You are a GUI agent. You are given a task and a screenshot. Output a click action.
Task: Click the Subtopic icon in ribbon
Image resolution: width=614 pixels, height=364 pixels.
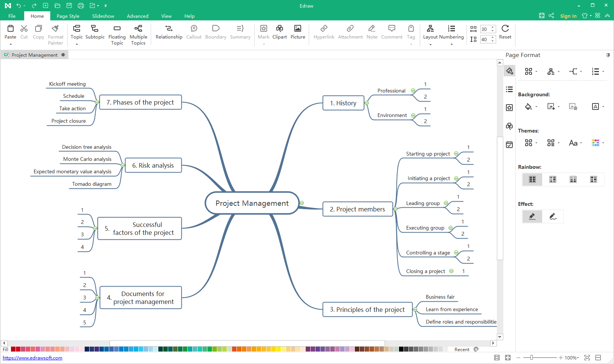pyautogui.click(x=95, y=29)
